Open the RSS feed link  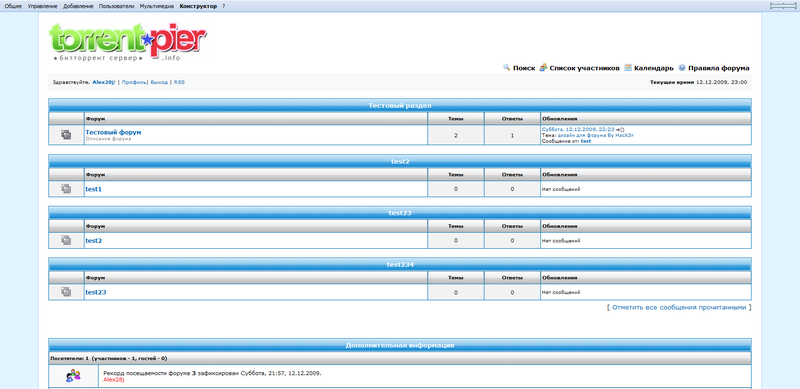click(179, 82)
